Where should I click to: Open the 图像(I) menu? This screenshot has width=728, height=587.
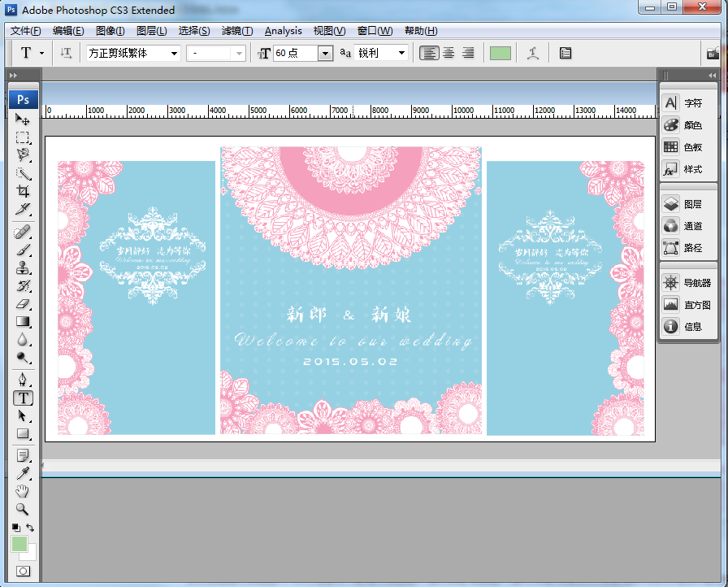pos(110,31)
